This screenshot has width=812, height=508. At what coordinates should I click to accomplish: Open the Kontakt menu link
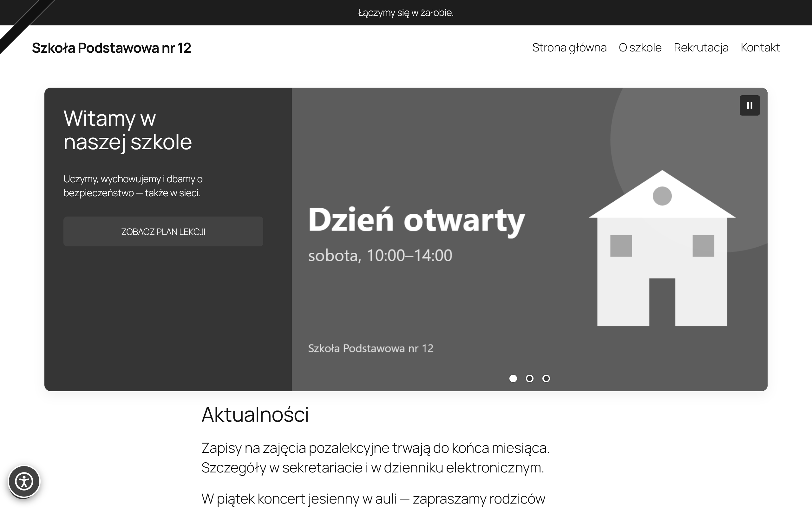760,48
